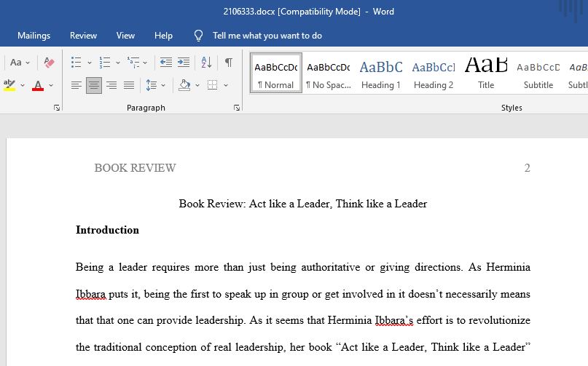Apply the text highlight color

[x=9, y=85]
